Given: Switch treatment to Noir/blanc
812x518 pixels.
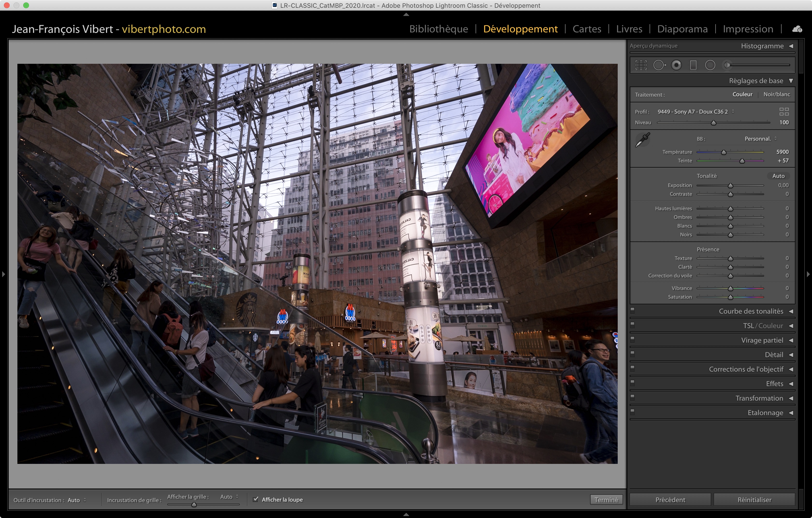Looking at the screenshot, I should click(776, 94).
